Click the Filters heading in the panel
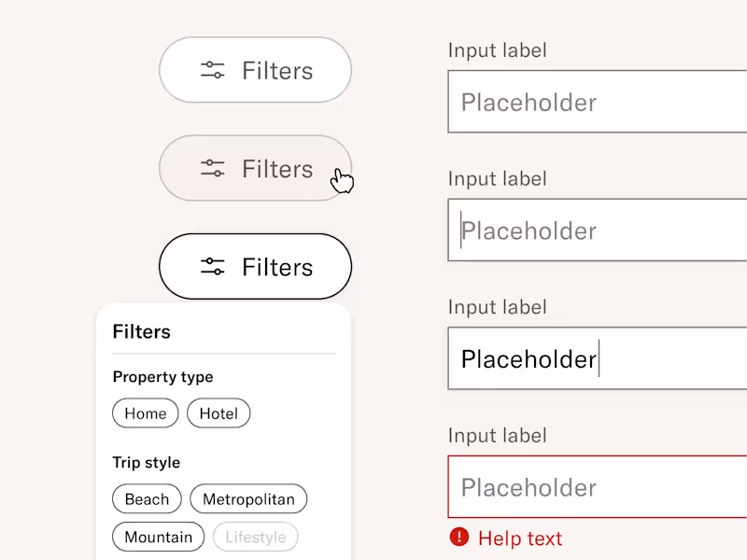Screen dimensions: 747x560 [x=141, y=331]
